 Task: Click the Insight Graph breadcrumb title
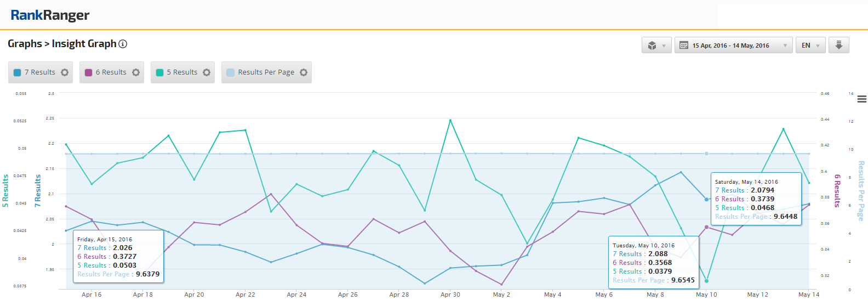[x=84, y=44]
